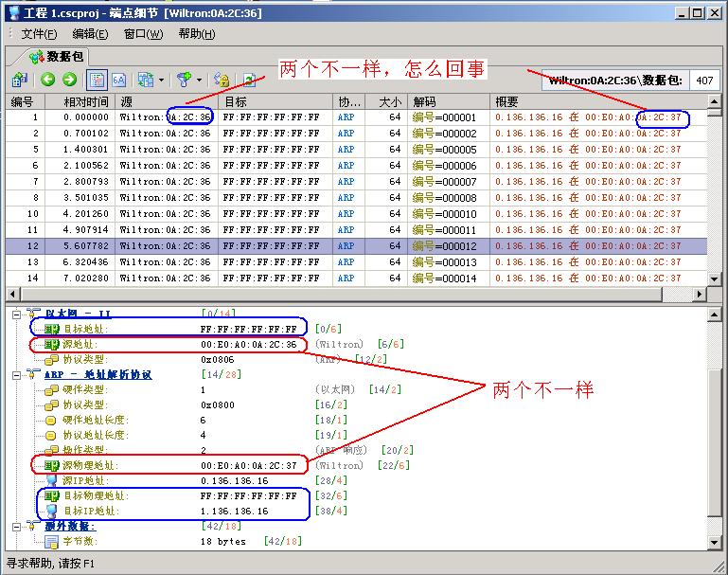Click the funnel filter toolbar icon

click(x=185, y=81)
